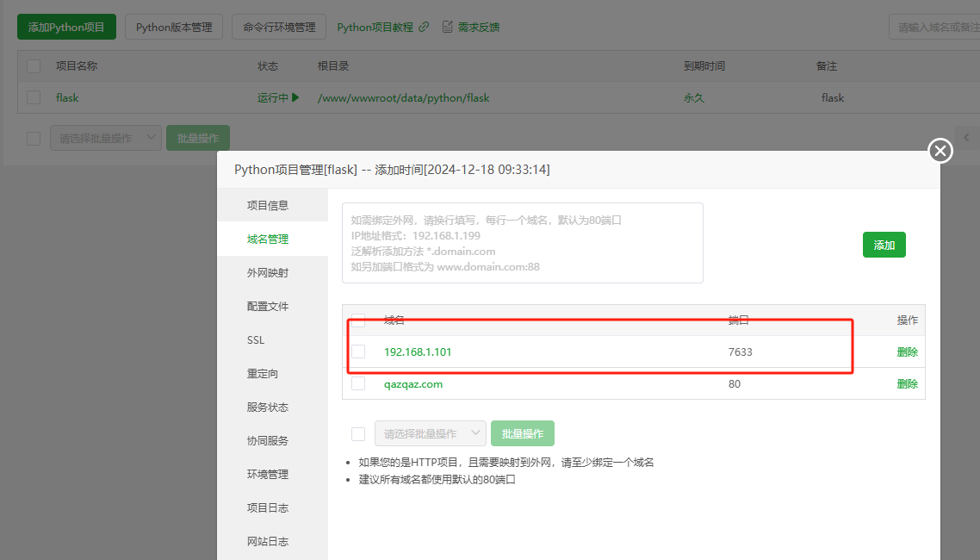
Task: View the 网站日志 tab
Action: pyautogui.click(x=272, y=541)
